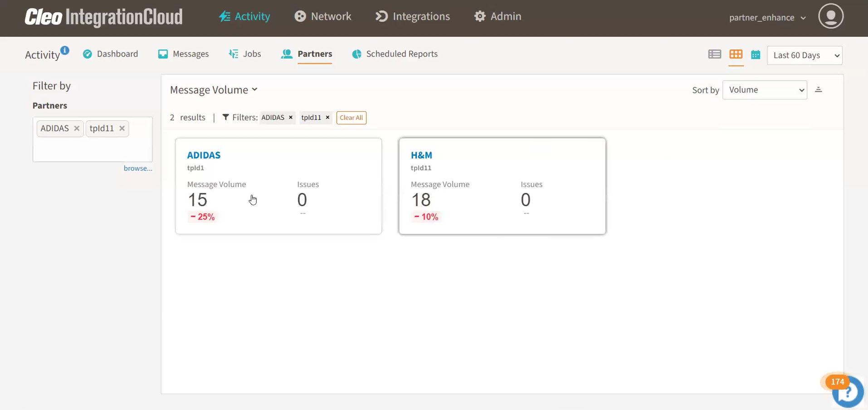The height and width of the screenshot is (410, 868).
Task: Toggle sort direction icon beside Volume
Action: coord(819,89)
